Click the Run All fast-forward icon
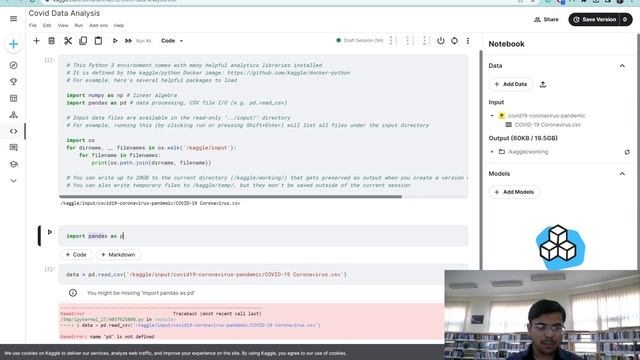The width and height of the screenshot is (640, 360). click(x=128, y=41)
